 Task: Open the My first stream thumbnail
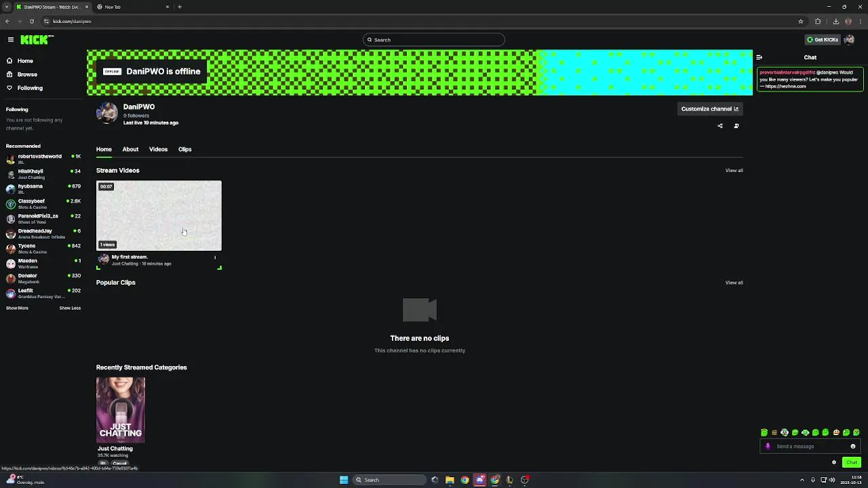159,216
